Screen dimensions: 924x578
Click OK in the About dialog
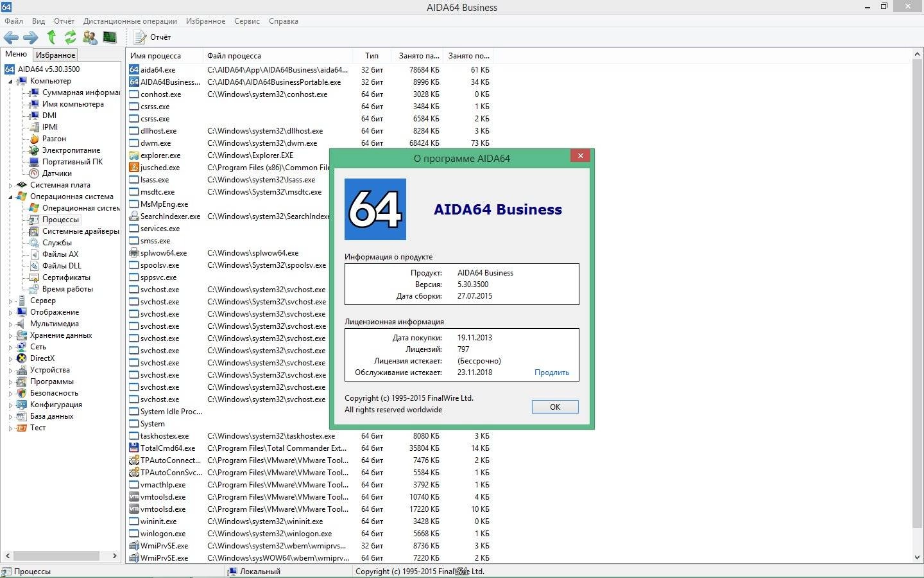tap(555, 407)
